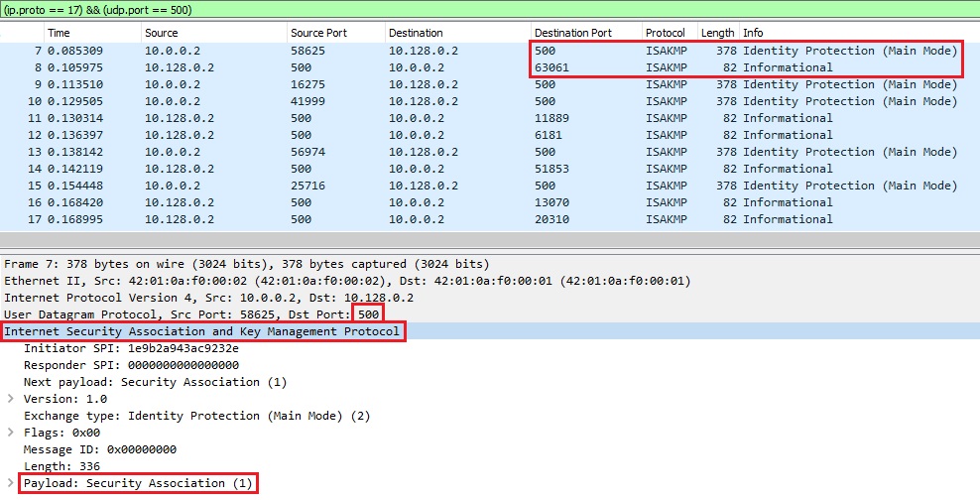This screenshot has height=500, width=980.
Task: Select packet 10 with source port 41999
Action: point(490,101)
